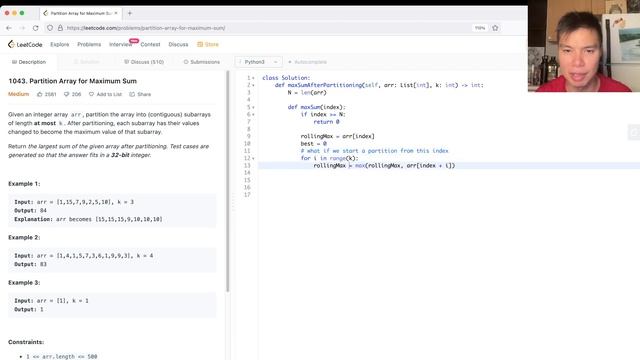Close the Partition Array browser tab
This screenshot has width=640, height=360.
point(116,13)
